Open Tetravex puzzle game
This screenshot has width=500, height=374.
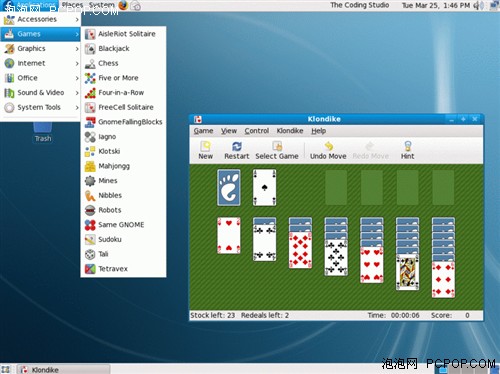123,269
